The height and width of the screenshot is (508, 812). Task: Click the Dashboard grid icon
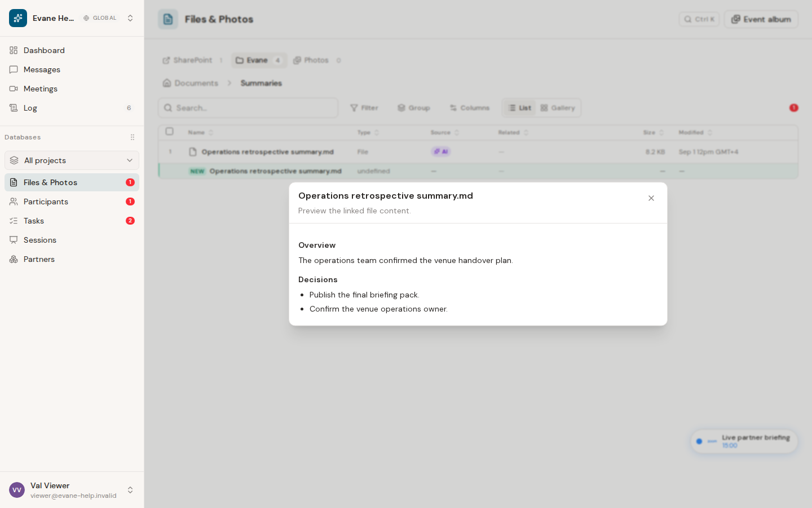point(14,50)
